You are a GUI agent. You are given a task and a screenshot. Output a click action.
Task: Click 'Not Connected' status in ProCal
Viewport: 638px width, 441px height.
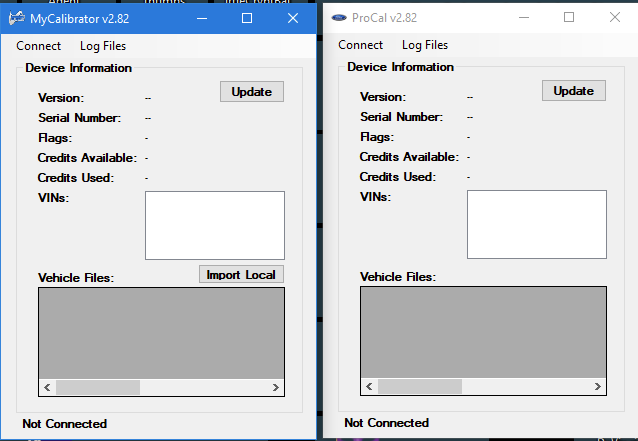point(387,423)
